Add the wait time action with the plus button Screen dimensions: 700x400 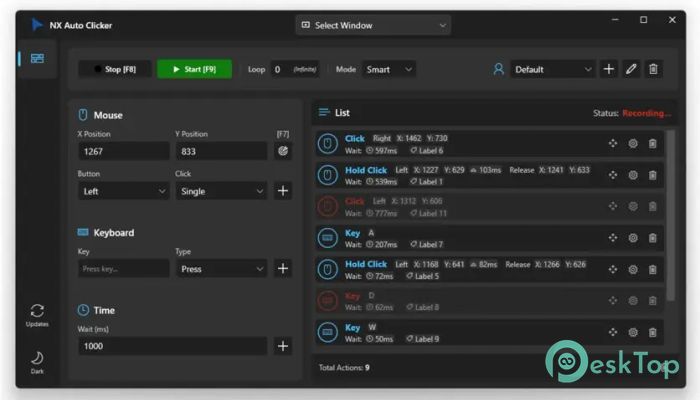click(283, 346)
